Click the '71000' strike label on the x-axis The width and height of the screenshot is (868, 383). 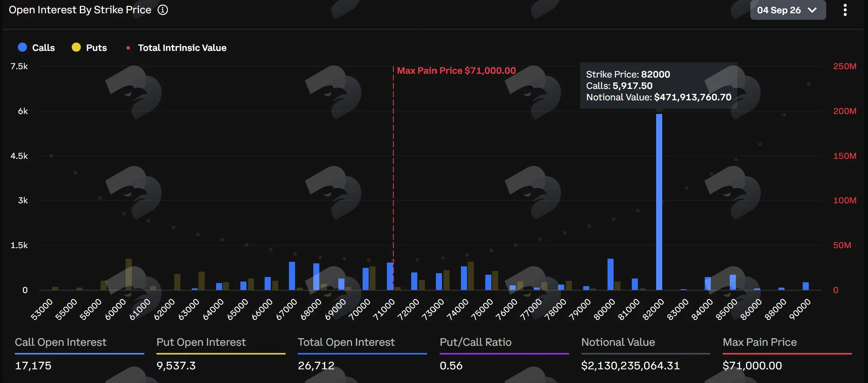(x=383, y=309)
